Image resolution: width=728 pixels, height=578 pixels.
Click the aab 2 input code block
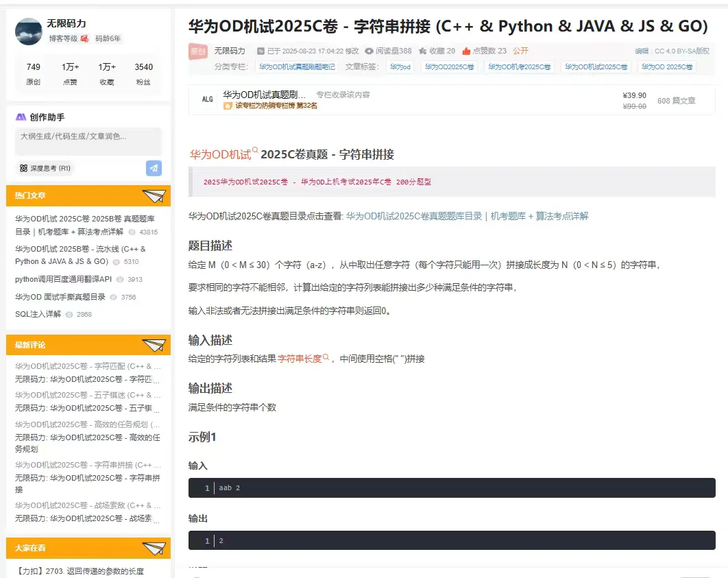(452, 488)
